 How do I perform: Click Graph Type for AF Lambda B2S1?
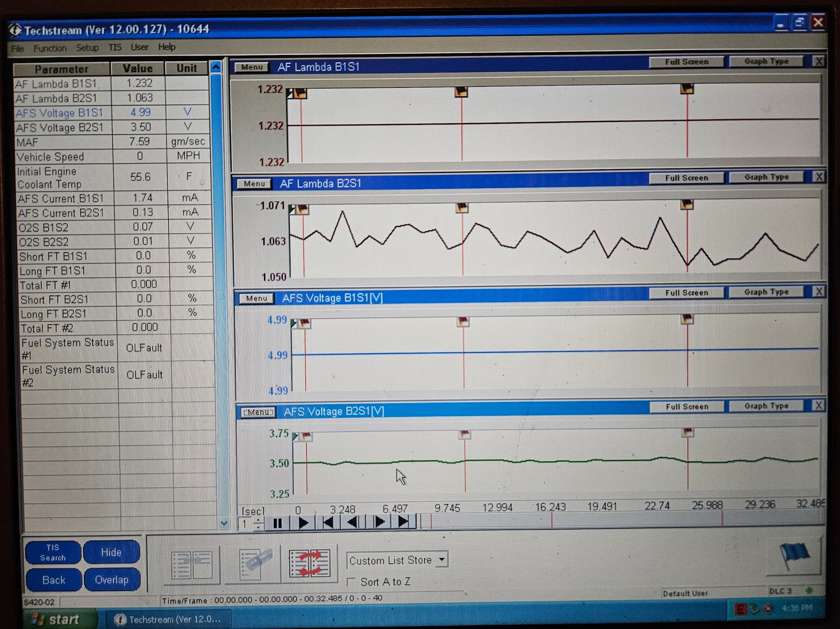(x=766, y=177)
